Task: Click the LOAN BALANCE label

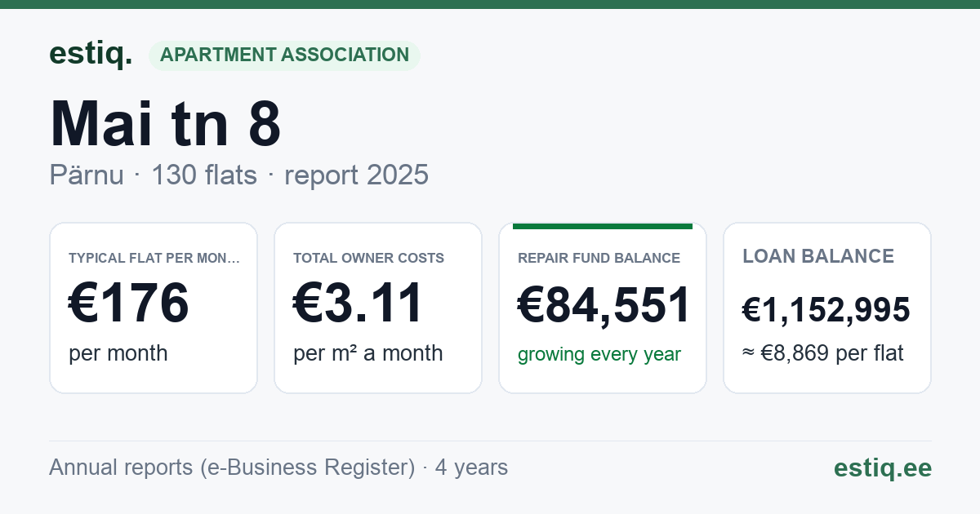Action: [x=818, y=256]
